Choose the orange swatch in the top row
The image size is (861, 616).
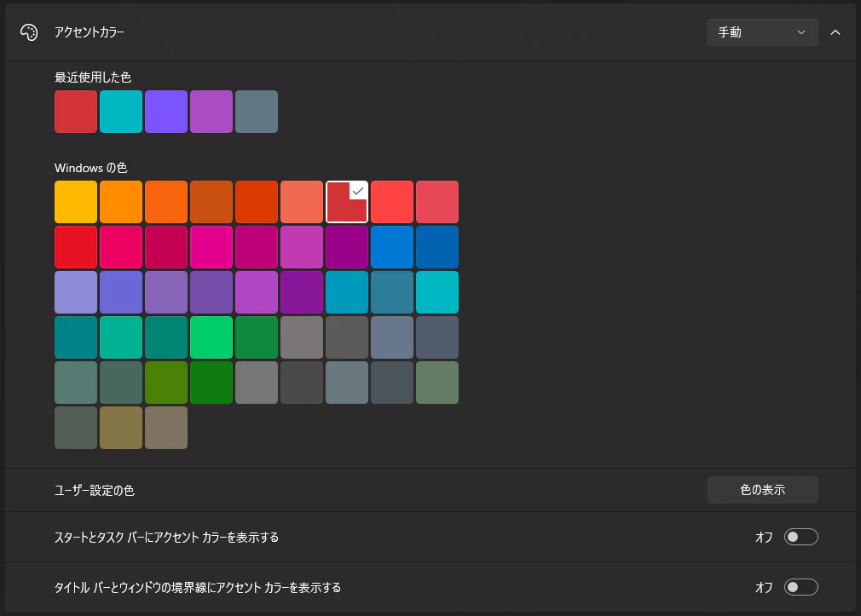tap(121, 202)
